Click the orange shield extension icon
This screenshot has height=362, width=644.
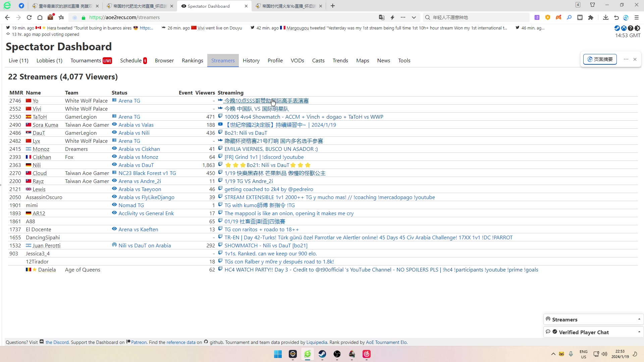(548, 17)
